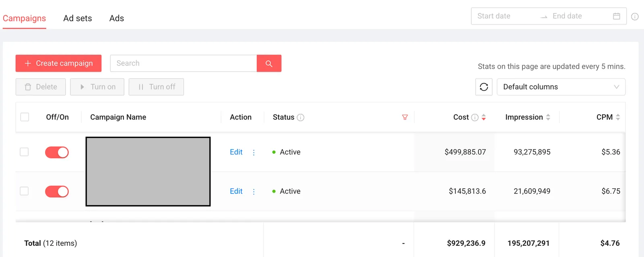Viewport: 644px width, 257px height.
Task: Click the refresh stats icon button
Action: point(484,87)
